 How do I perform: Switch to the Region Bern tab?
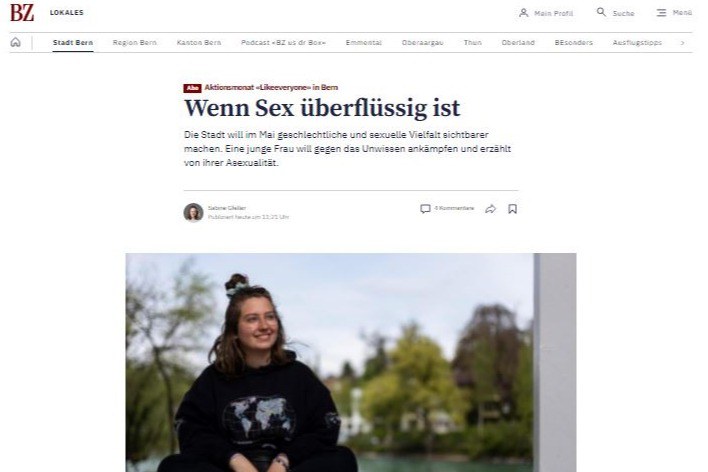[135, 42]
